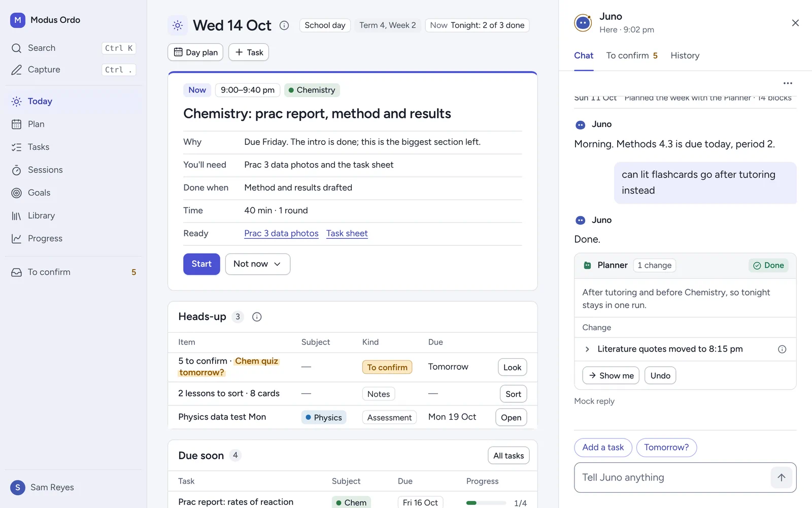Open the Day plan view
Screen dimensions: 812x508
pyautogui.click(x=195, y=52)
